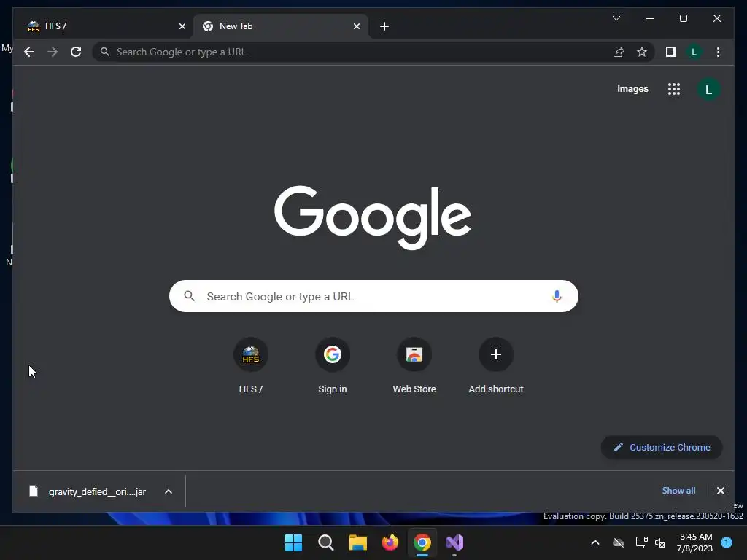
Task: Click the Chrome taskbar icon
Action: click(x=422, y=542)
